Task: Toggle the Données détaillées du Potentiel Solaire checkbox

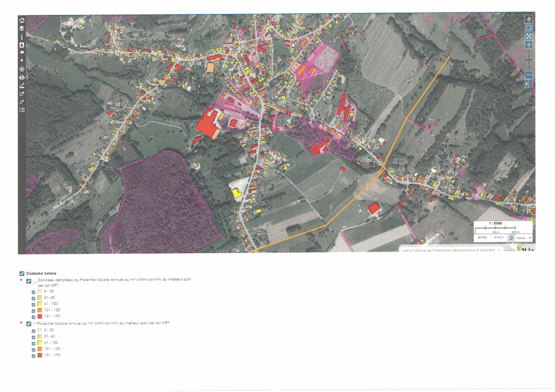Action: (29, 281)
